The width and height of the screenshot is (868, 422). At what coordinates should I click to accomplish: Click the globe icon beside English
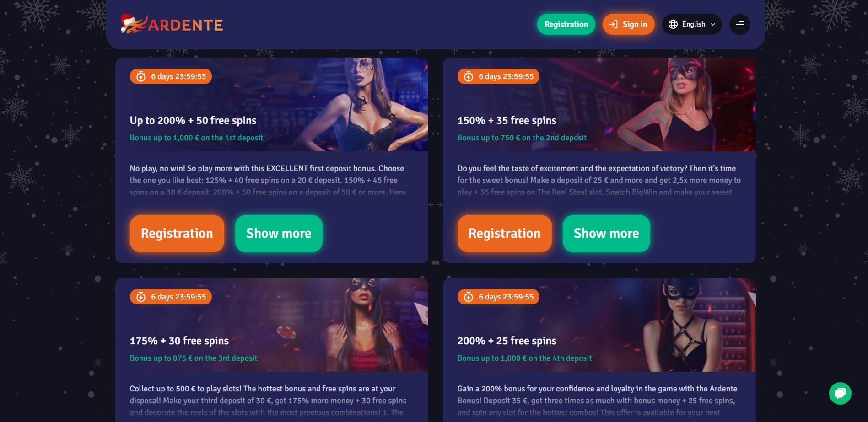(x=673, y=24)
